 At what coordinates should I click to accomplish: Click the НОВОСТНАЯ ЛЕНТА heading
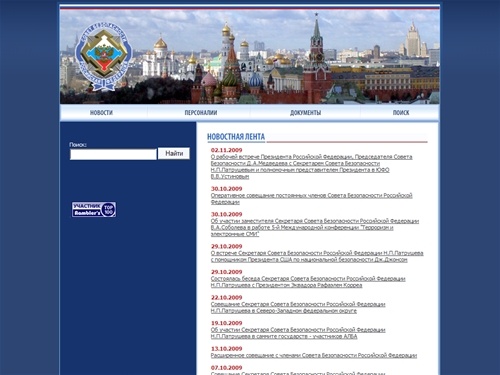coord(236,137)
